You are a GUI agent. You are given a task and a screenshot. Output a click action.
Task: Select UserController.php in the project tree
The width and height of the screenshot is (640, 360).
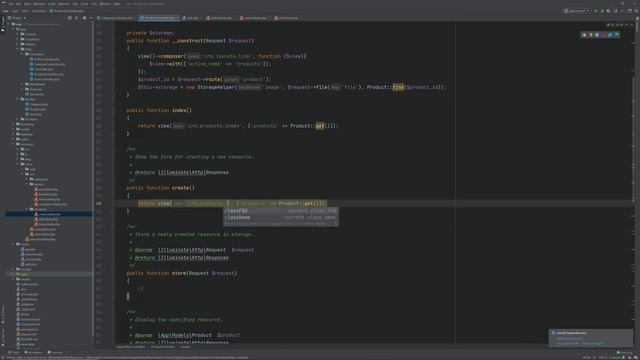coord(44,79)
